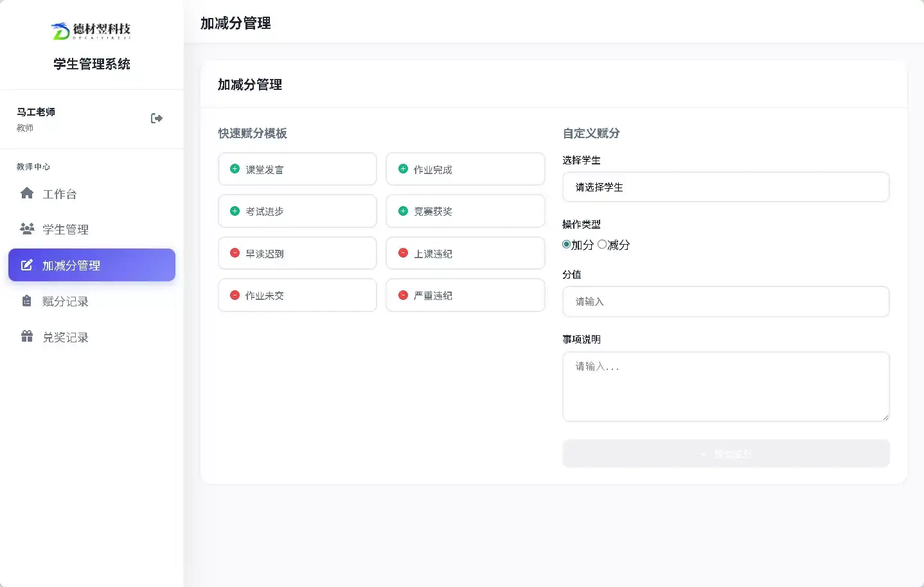Click the green plus icon on 课堂发言
The height and width of the screenshot is (587, 924).
coord(235,168)
